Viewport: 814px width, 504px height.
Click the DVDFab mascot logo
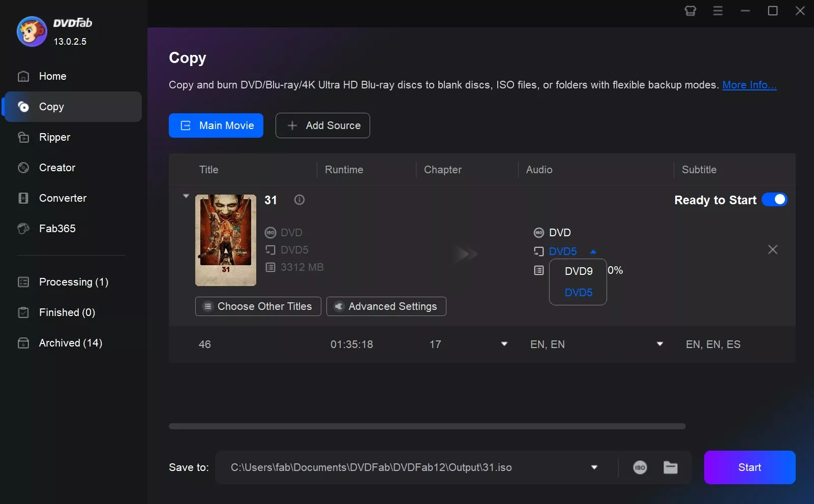point(32,31)
